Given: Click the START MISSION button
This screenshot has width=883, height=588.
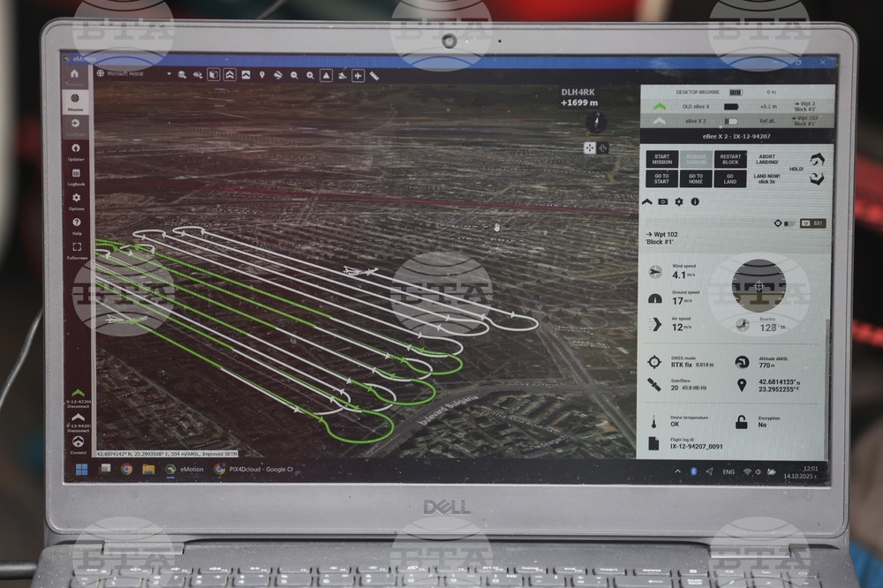Looking at the screenshot, I should (x=661, y=159).
